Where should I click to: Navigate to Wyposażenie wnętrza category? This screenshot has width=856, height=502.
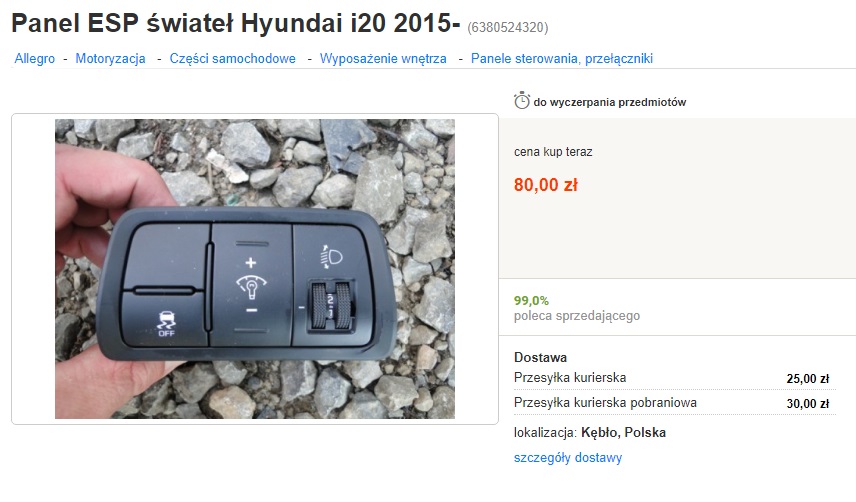click(x=383, y=58)
